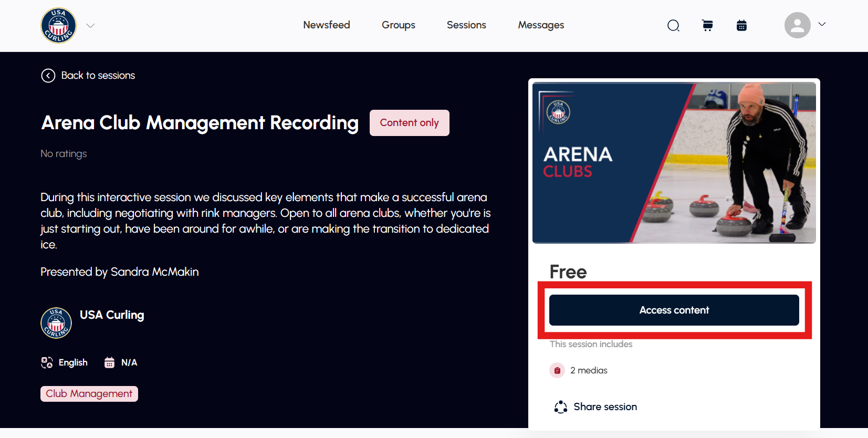This screenshot has width=868, height=438.
Task: Click the Arena Club Management Recording title
Action: pos(200,122)
